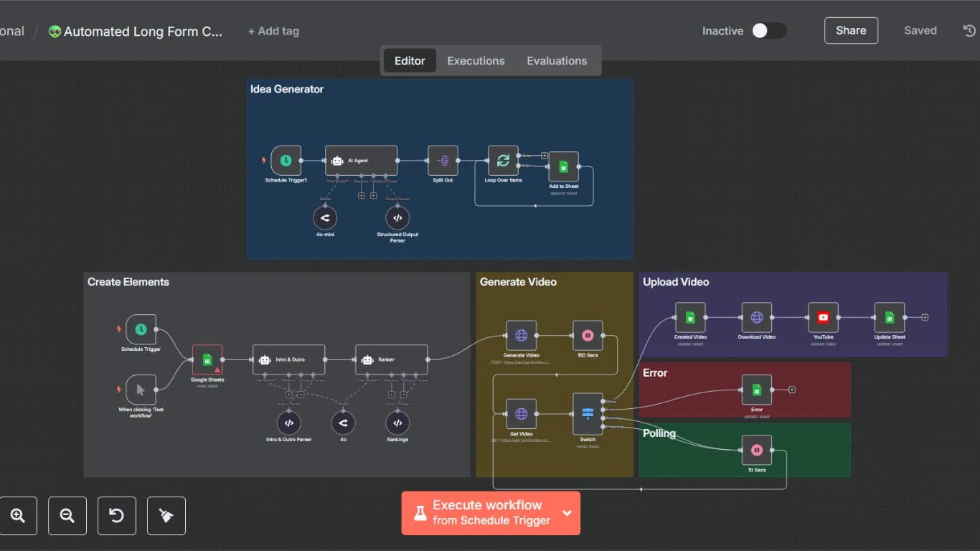This screenshot has height=551, width=980.
Task: Add a node on Loop Over Items done output
Action: pos(545,155)
